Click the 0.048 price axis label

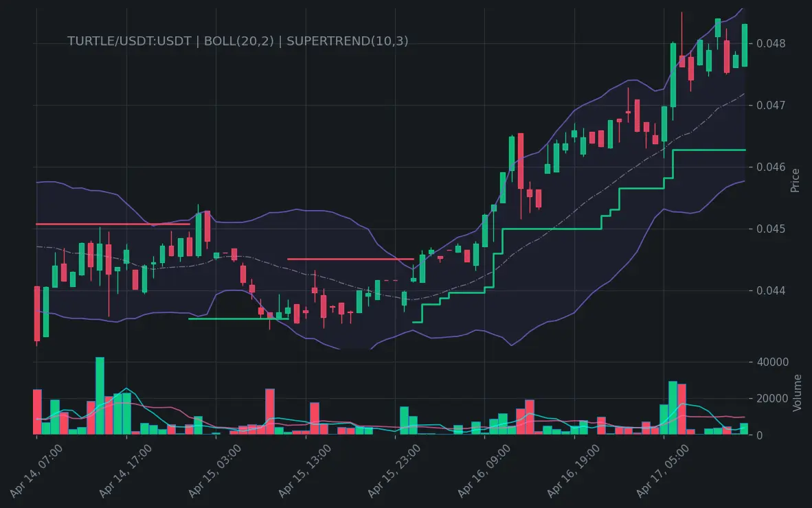[x=771, y=43]
